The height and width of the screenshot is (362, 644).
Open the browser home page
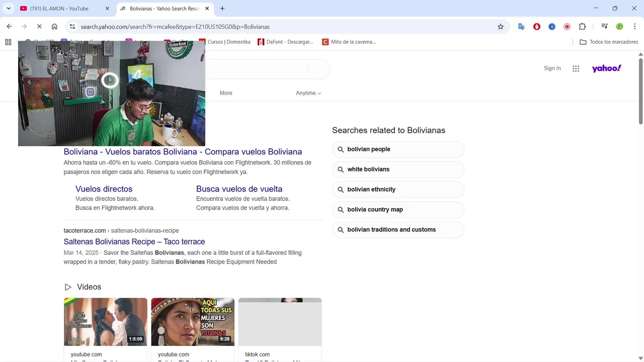point(54,27)
